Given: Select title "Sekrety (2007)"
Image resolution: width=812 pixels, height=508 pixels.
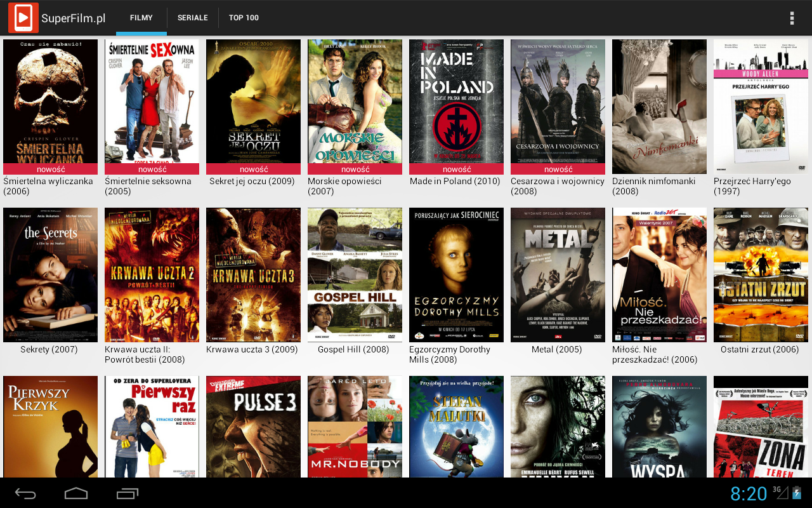Looking at the screenshot, I should (x=49, y=349).
